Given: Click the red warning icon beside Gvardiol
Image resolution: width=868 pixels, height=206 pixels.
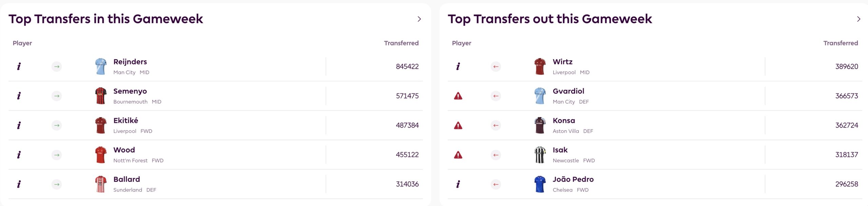Looking at the screenshot, I should (x=458, y=96).
